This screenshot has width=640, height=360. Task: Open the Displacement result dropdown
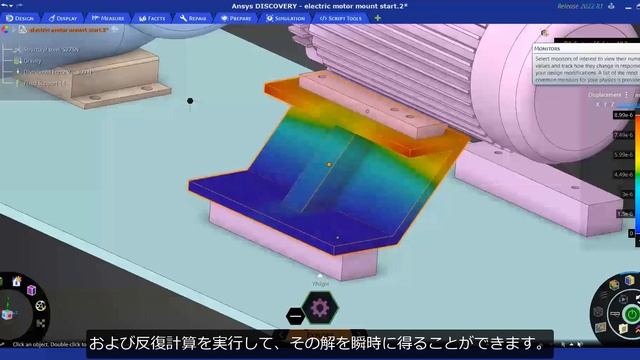click(x=604, y=95)
